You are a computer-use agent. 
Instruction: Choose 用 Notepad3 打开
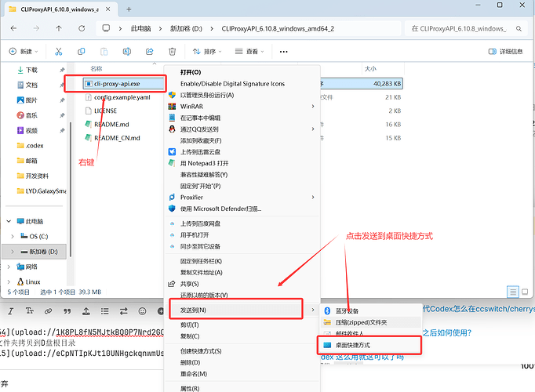coord(242,163)
